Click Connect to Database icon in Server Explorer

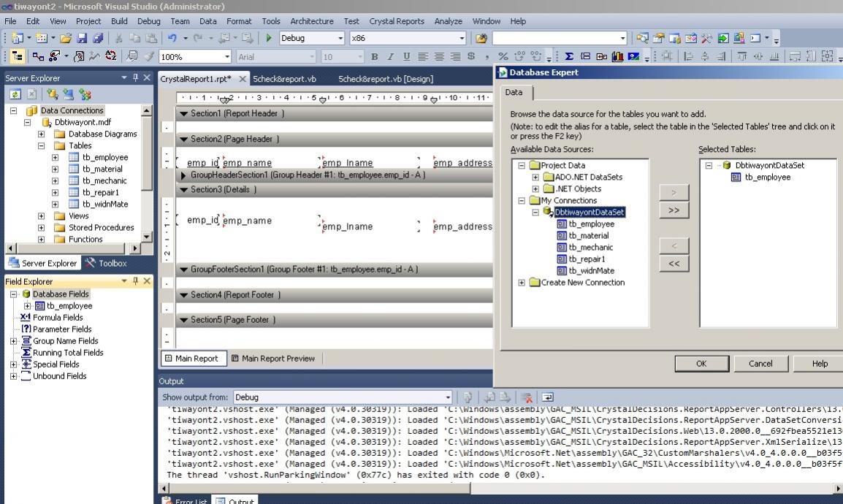52,94
